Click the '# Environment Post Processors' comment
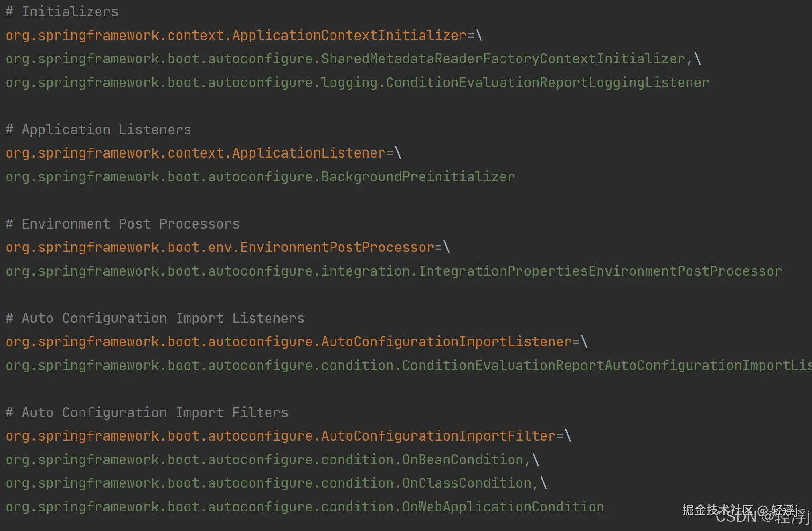Viewport: 812px width, 531px height. (x=123, y=224)
